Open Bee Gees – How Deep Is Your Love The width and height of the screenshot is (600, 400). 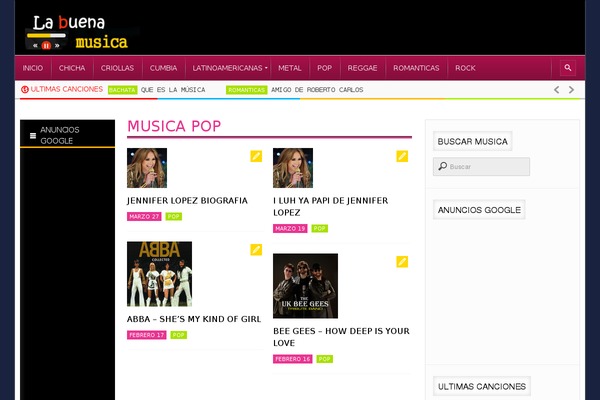pyautogui.click(x=341, y=337)
